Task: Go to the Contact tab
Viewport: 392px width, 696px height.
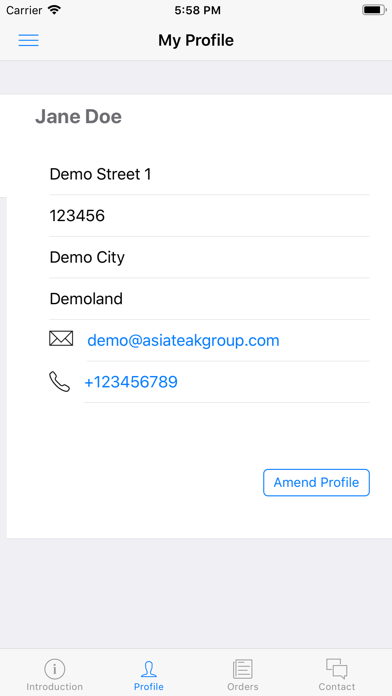Action: tap(337, 675)
